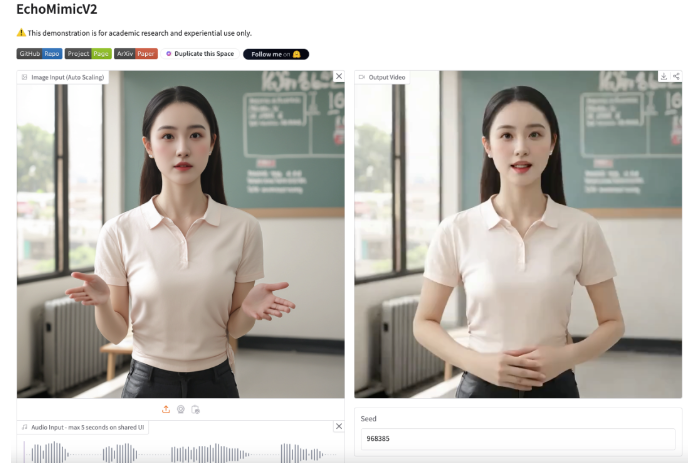Click the upload image icon
This screenshot has width=696, height=463.
coord(166,409)
